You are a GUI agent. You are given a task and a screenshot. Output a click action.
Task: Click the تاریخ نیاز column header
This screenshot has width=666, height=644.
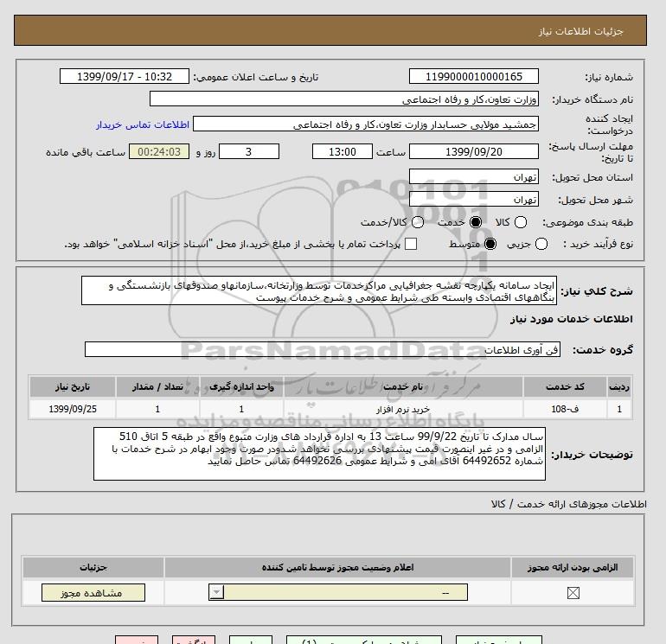73,386
